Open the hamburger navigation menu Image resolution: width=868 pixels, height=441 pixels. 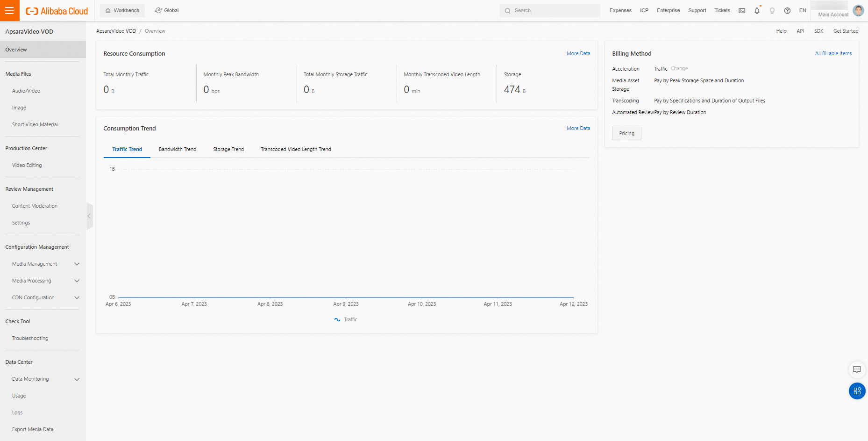pos(9,10)
